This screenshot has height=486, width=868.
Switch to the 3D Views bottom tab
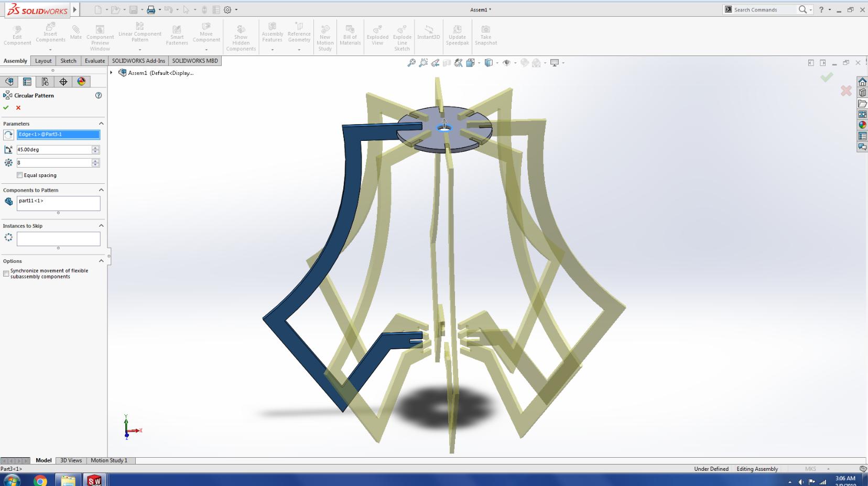[71, 460]
